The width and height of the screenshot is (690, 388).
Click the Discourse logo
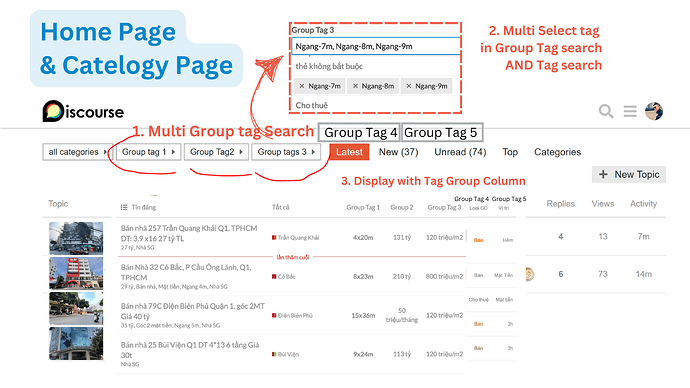coord(83,111)
